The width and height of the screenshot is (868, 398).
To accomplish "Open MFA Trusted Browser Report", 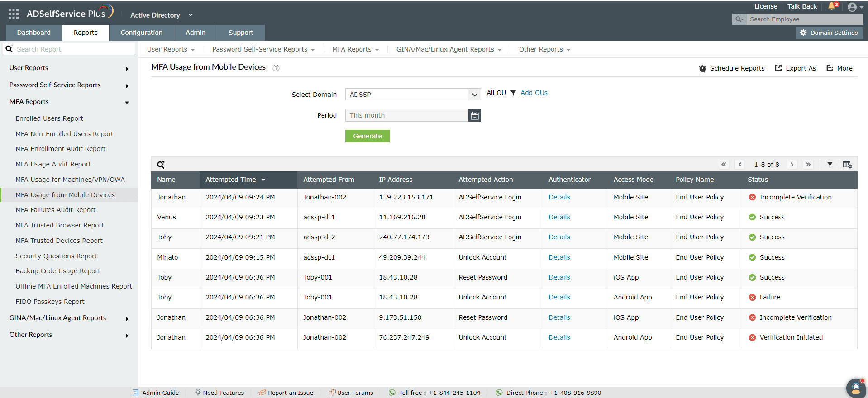I will [60, 225].
